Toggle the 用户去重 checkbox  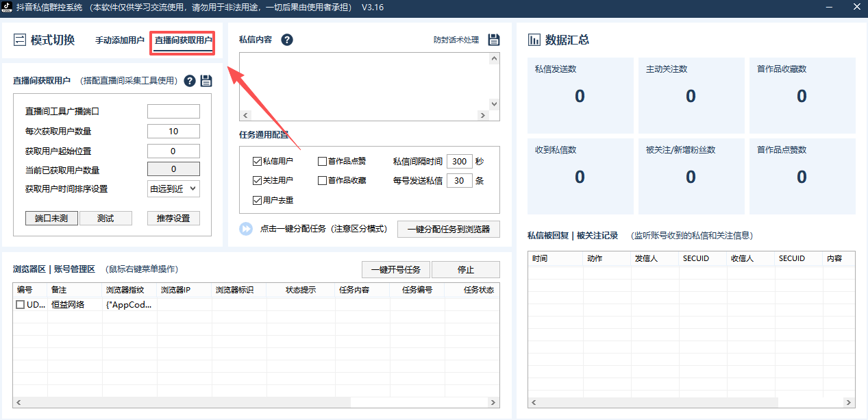[258, 200]
